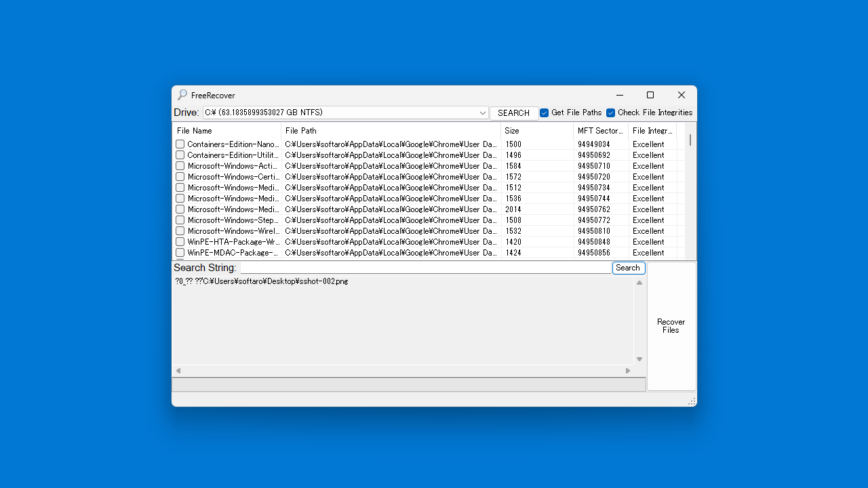Image resolution: width=868 pixels, height=488 pixels.
Task: Click the file path of WinPE-HTA-Package row
Action: (391, 242)
